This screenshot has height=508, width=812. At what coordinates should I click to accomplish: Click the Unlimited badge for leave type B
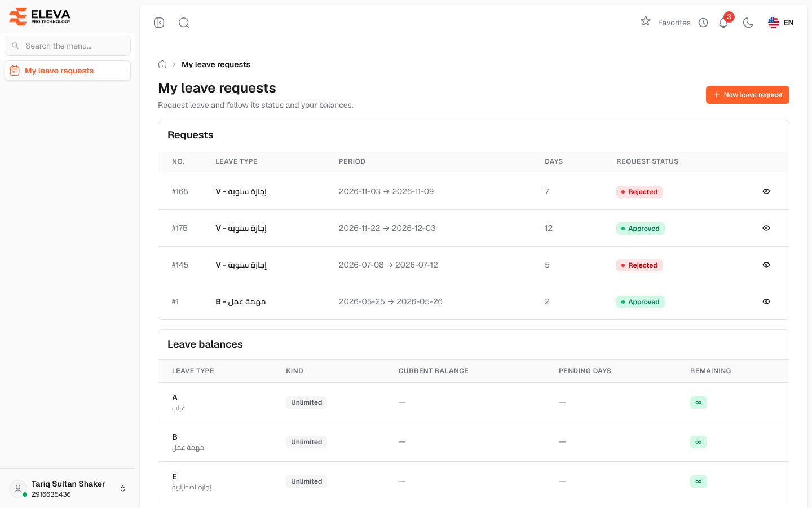307,442
